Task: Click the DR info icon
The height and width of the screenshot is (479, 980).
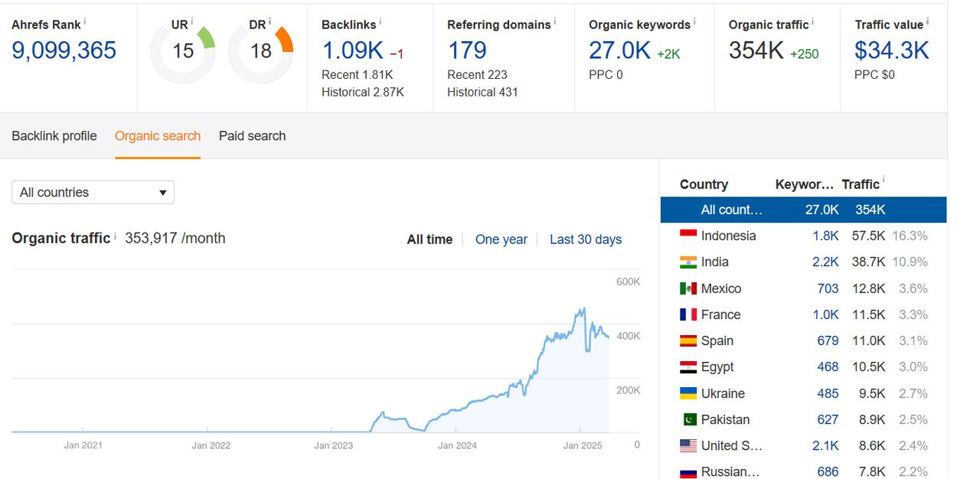Action: 269,21
